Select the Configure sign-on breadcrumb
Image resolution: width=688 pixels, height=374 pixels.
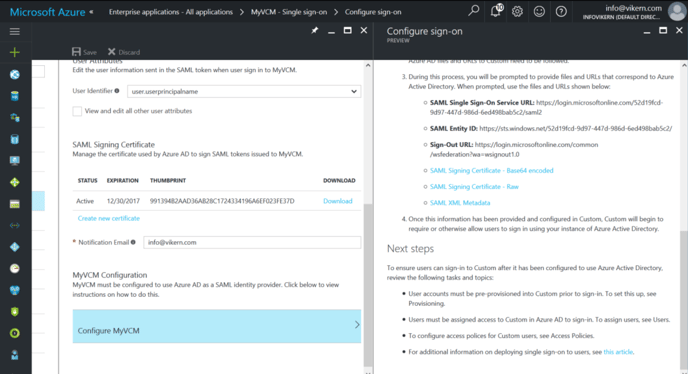point(373,12)
